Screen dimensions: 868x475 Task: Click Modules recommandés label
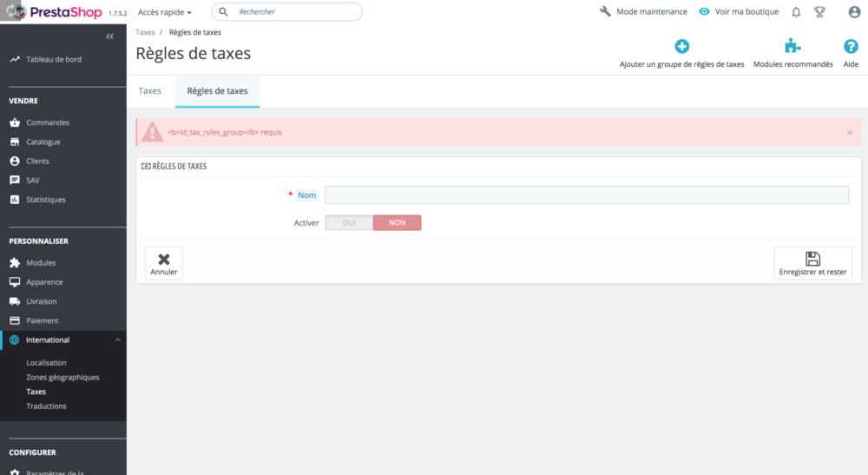(x=792, y=64)
